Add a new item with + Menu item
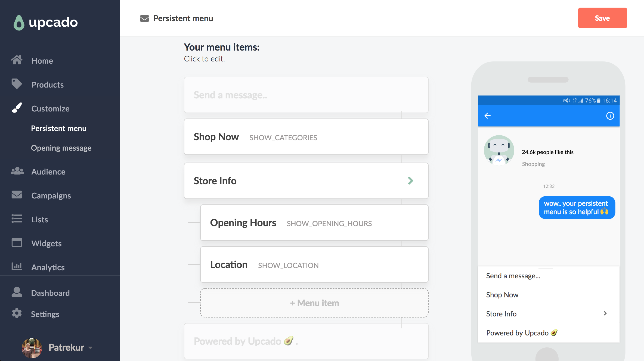644x361 pixels. pos(314,303)
